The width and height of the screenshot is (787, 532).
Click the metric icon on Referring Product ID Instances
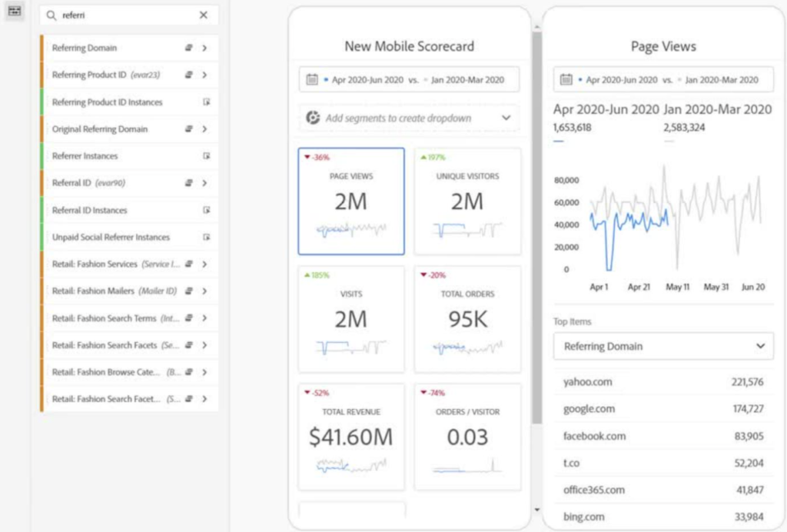(206, 102)
